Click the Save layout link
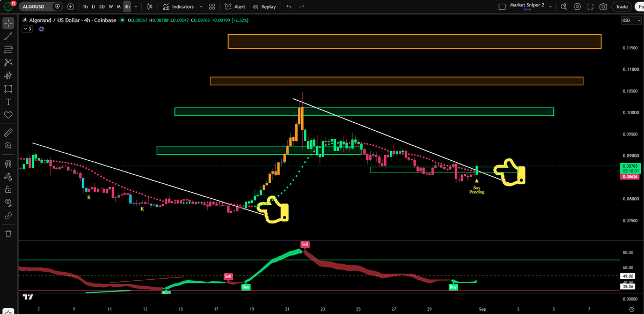The width and height of the screenshot is (644, 314). click(x=526, y=10)
